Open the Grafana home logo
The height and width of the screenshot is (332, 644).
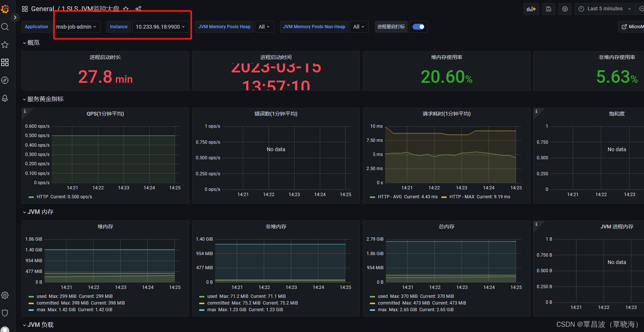[5, 9]
